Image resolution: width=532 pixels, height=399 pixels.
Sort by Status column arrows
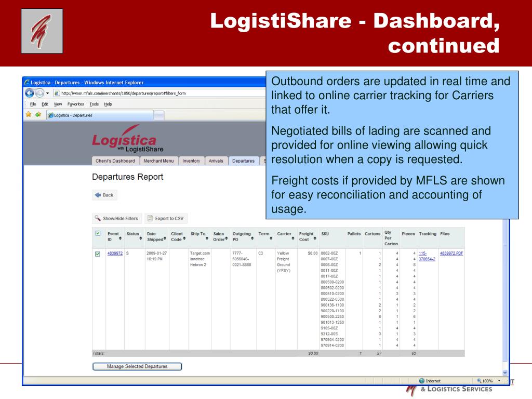[x=140, y=238]
